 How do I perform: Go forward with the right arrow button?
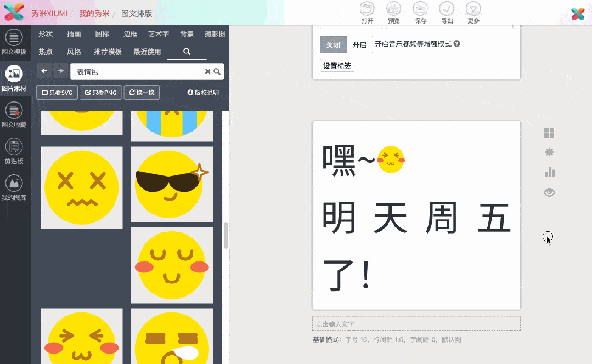[60, 71]
